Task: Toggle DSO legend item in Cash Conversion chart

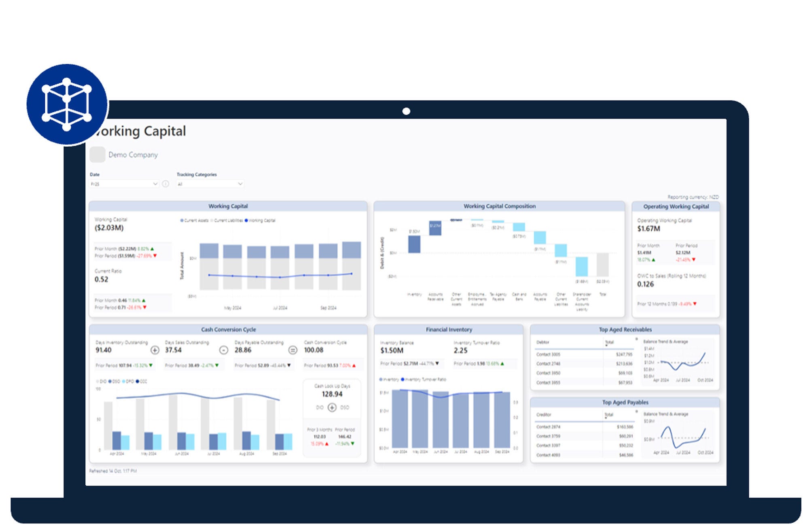Action: click(x=114, y=381)
